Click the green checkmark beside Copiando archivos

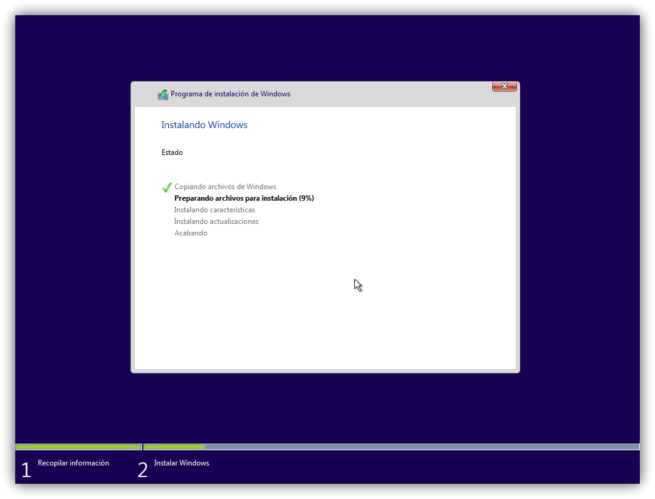click(x=167, y=187)
